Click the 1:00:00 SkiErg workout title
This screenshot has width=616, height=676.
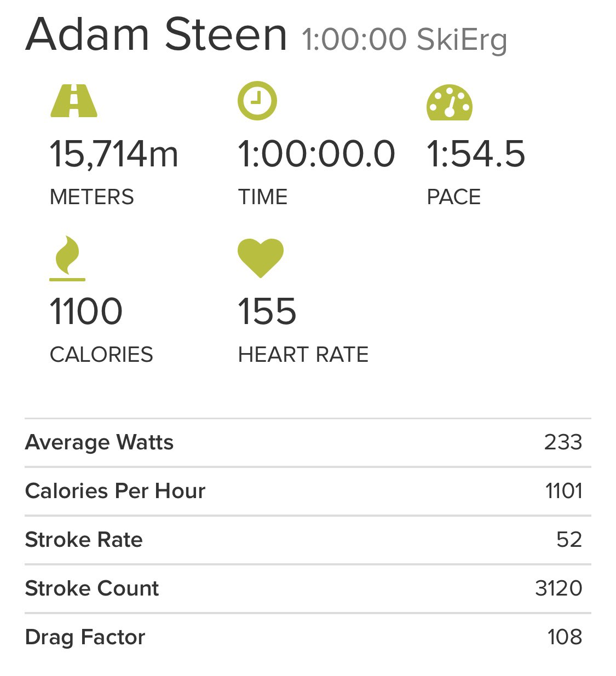(x=405, y=39)
